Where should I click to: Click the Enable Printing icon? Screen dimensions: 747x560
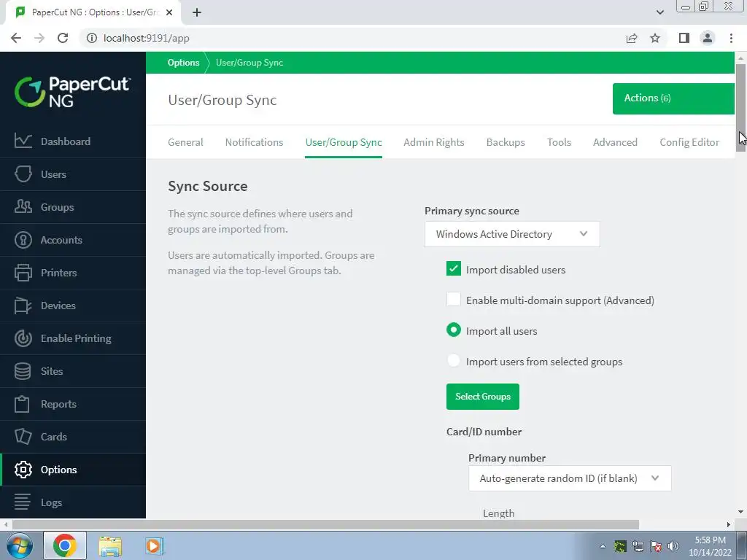[x=23, y=338]
